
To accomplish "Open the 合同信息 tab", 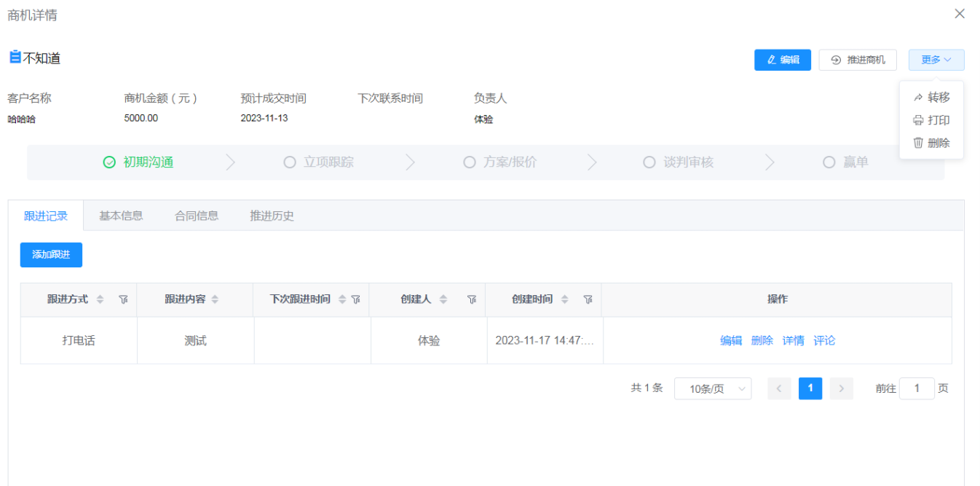I will tap(195, 215).
